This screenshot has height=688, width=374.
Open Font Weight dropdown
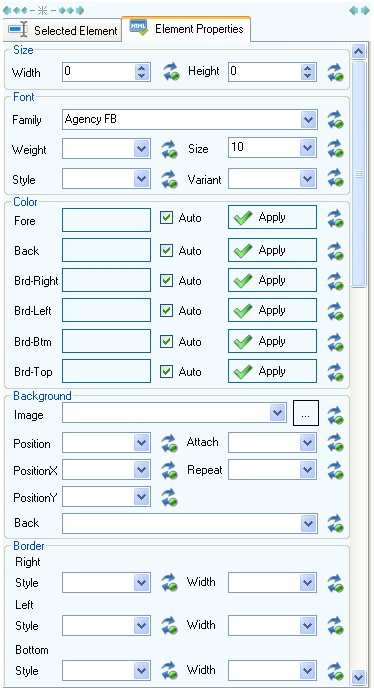pyautogui.click(x=106, y=149)
